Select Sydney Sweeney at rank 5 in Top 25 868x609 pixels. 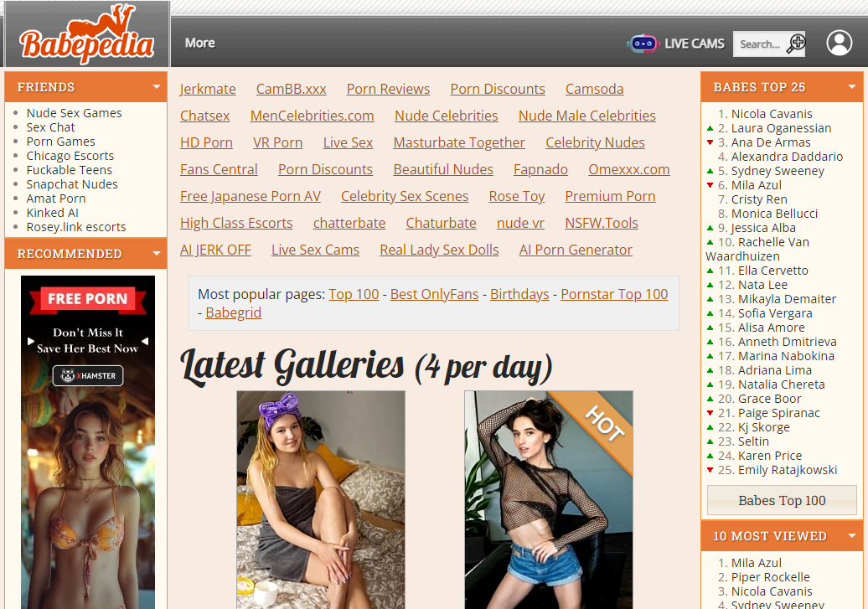(x=778, y=171)
